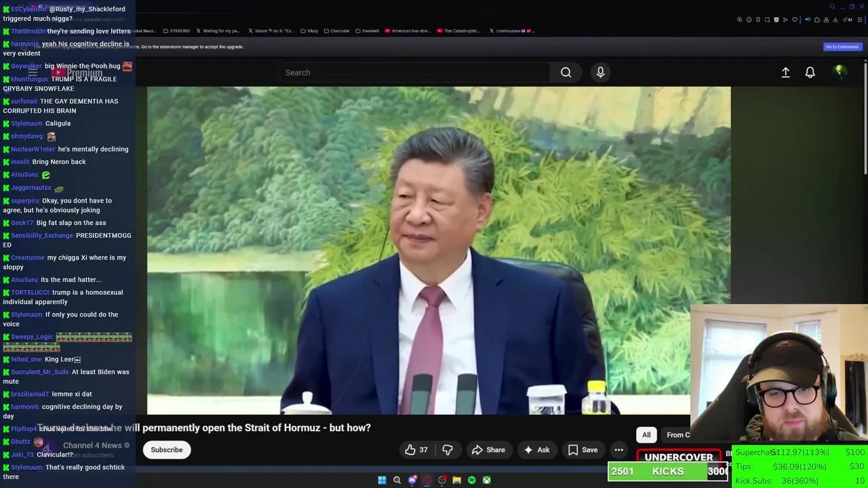Click the Ask button under video
The height and width of the screenshot is (488, 868).
point(536,450)
